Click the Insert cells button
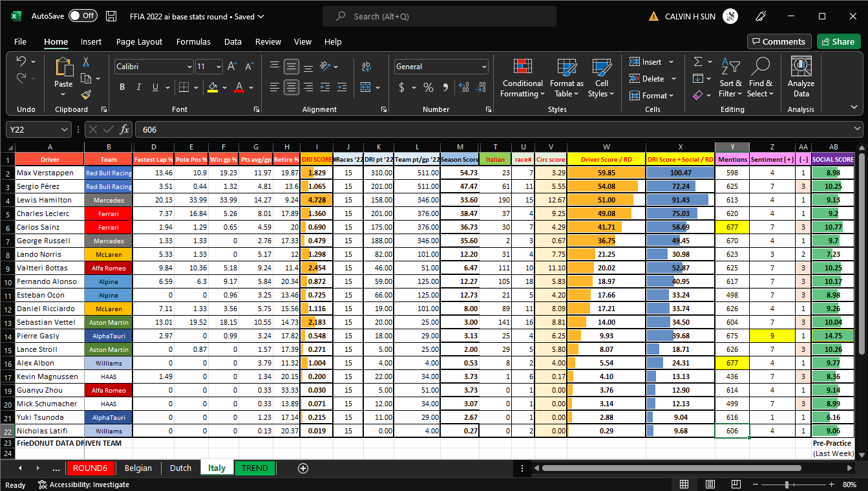Viewport: 868px width, 491px height. 646,62
